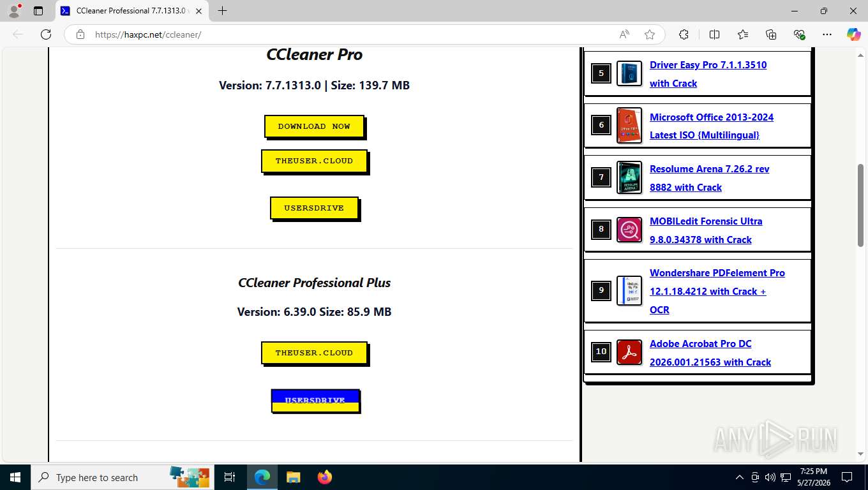Reload the page with the refresh icon

[46, 34]
